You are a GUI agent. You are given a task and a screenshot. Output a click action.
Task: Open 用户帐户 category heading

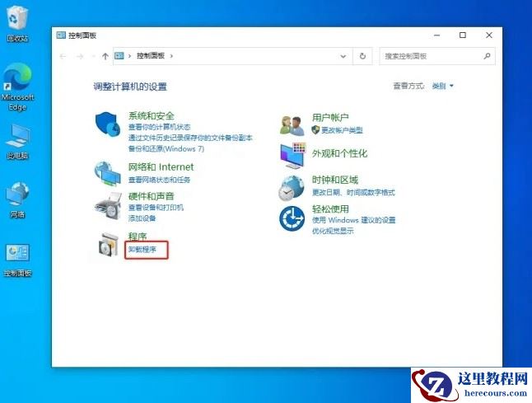click(330, 118)
